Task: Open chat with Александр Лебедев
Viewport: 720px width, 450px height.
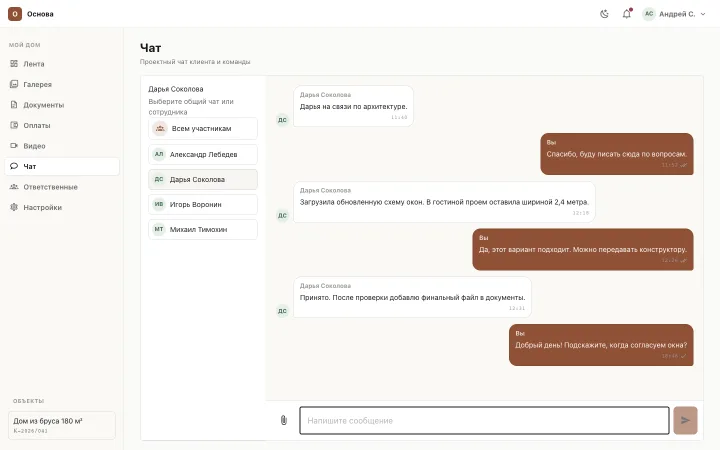Action: tap(203, 154)
